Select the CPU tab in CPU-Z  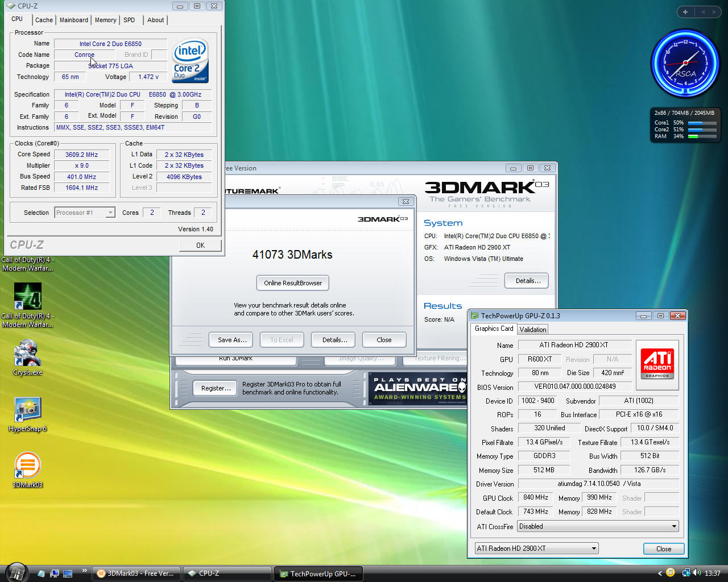pos(18,19)
